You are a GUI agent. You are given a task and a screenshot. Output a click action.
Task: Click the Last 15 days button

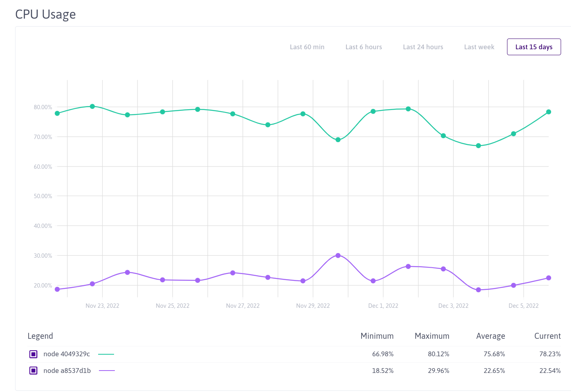(534, 46)
